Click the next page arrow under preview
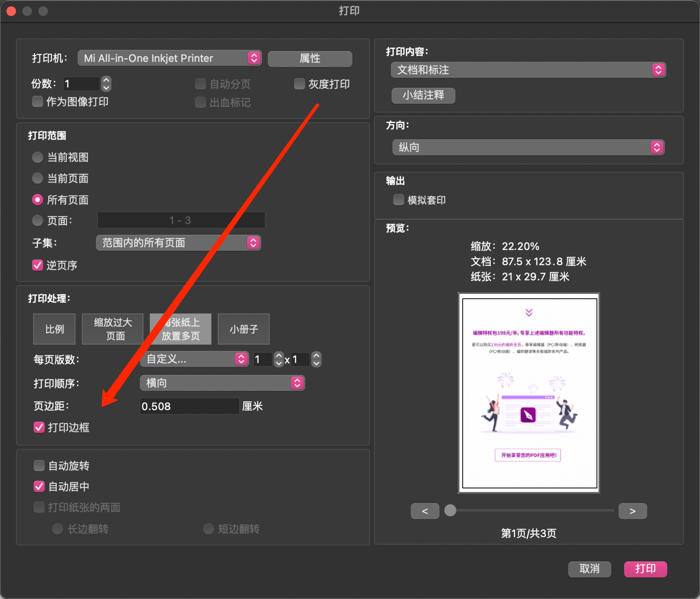700x599 pixels. tap(632, 511)
